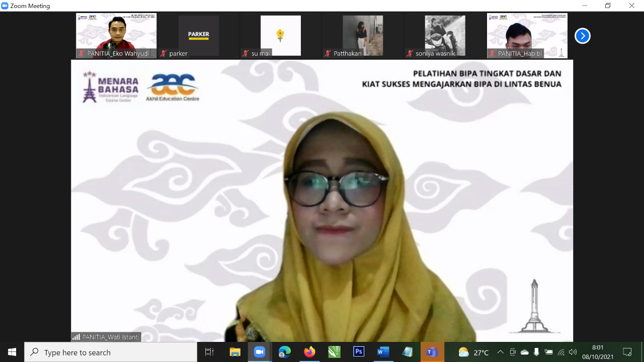Open Microsoft Teams in the taskbar

pyautogui.click(x=432, y=352)
